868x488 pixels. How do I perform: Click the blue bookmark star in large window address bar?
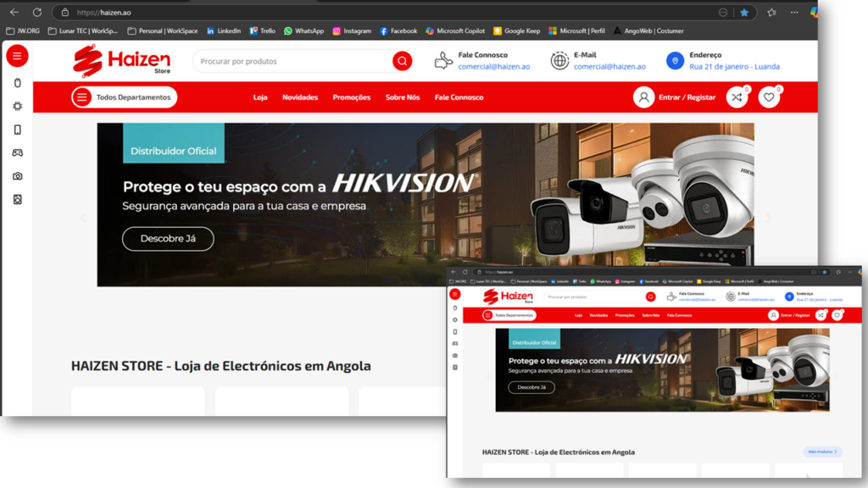[x=744, y=12]
